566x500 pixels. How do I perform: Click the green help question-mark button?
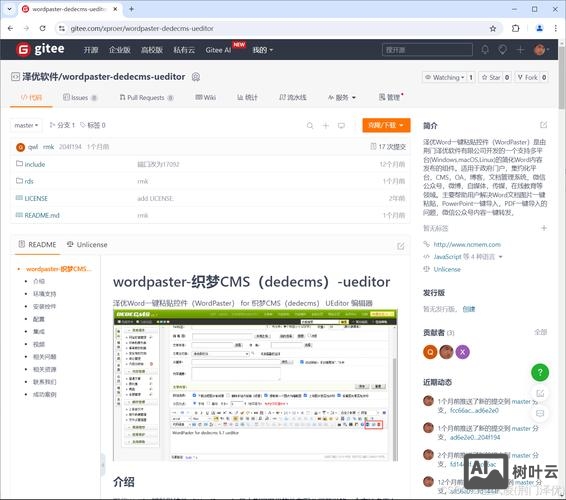540,372
